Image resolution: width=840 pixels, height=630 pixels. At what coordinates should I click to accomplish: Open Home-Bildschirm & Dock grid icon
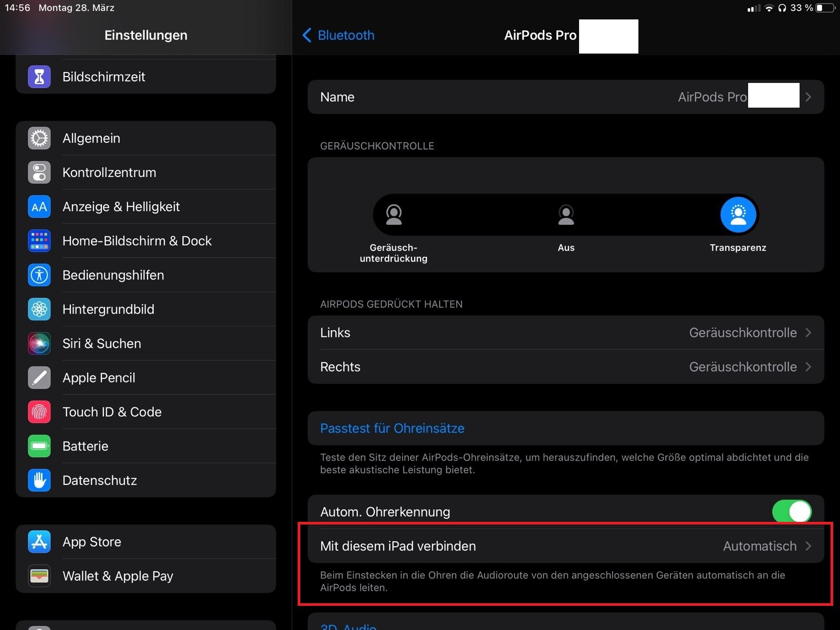click(39, 240)
